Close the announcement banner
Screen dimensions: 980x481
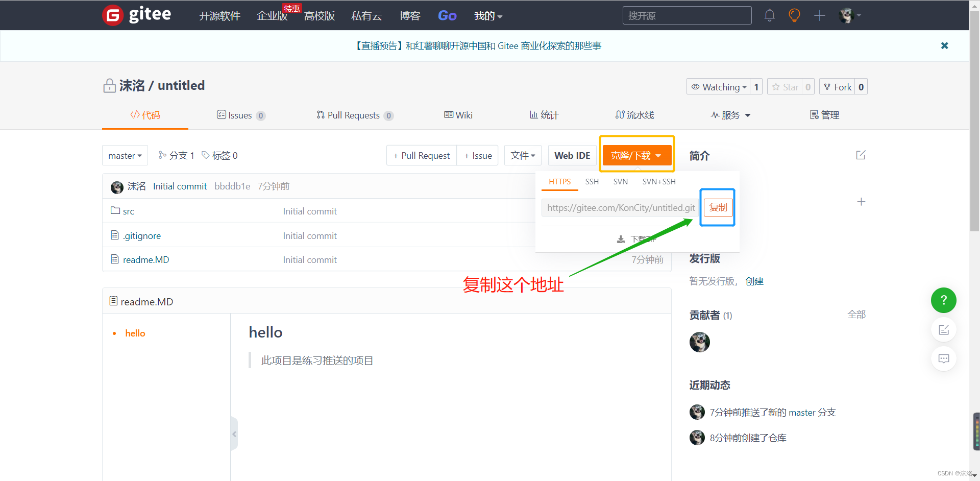(944, 45)
